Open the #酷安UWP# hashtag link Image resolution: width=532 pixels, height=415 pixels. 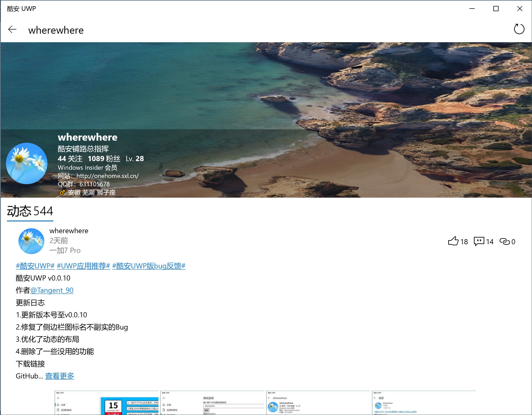point(35,266)
